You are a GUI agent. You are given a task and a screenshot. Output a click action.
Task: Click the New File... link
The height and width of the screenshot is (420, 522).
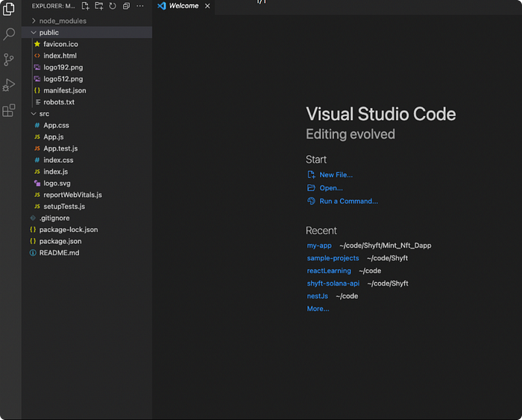pyautogui.click(x=336, y=175)
